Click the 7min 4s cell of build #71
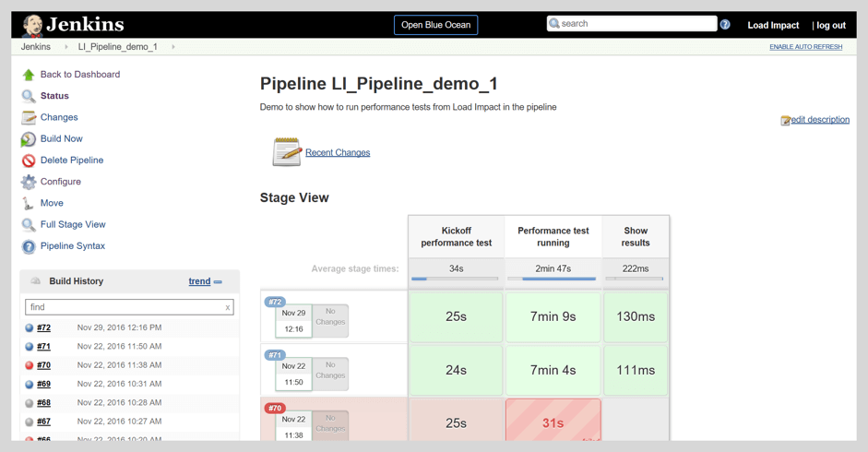The height and width of the screenshot is (452, 868). coord(553,370)
